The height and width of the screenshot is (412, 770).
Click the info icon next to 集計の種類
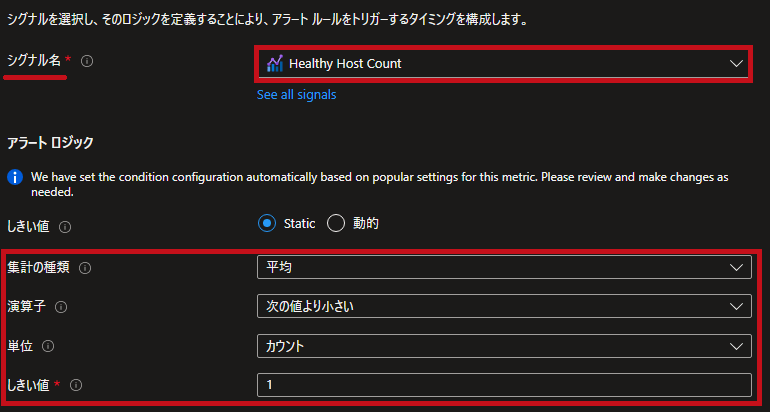point(85,268)
